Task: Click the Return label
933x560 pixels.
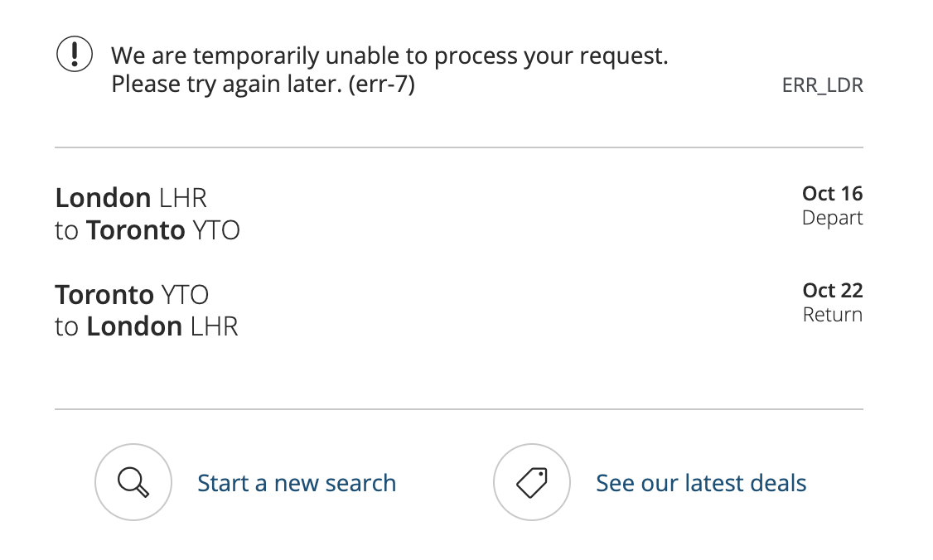Action: point(832,315)
